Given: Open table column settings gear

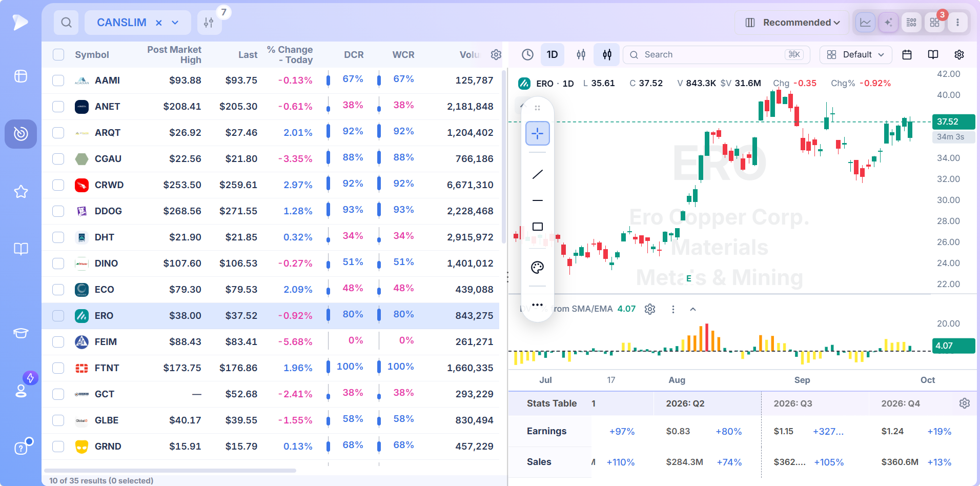Looking at the screenshot, I should click(x=496, y=54).
